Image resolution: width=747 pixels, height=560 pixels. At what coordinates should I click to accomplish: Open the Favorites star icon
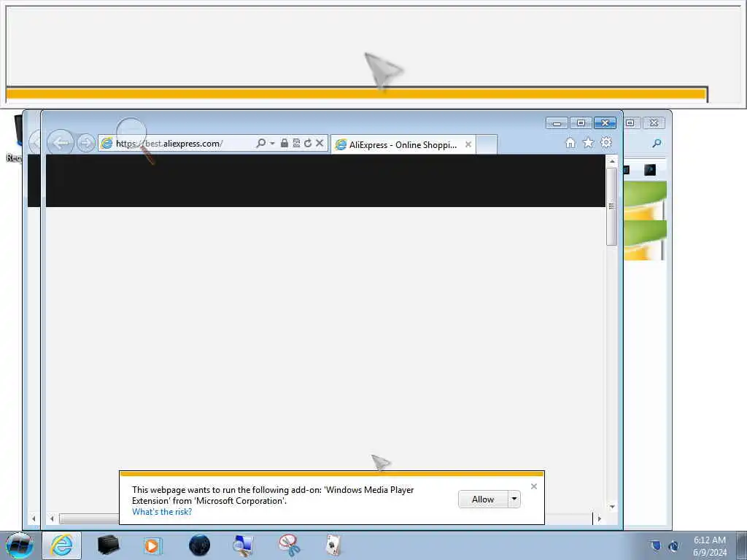pyautogui.click(x=589, y=143)
